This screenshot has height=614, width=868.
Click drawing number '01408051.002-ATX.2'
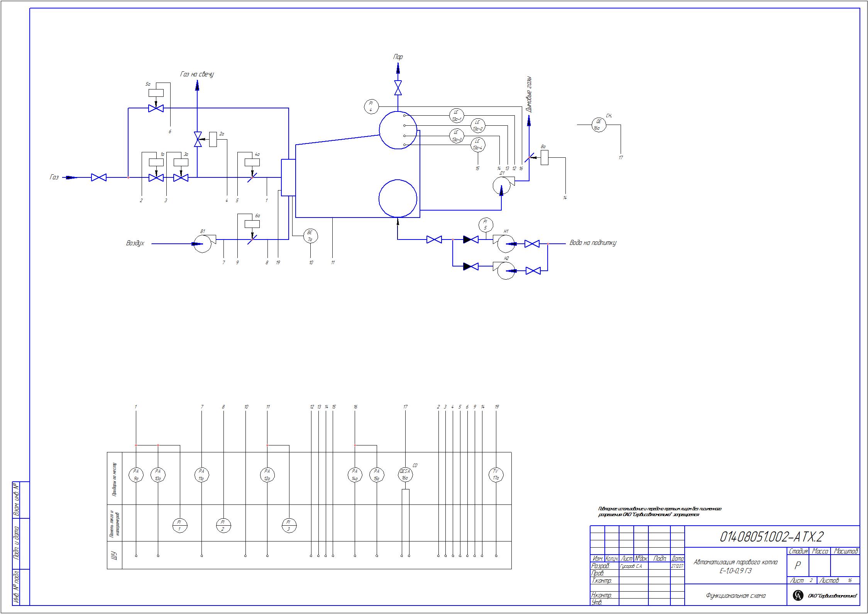[x=772, y=536]
